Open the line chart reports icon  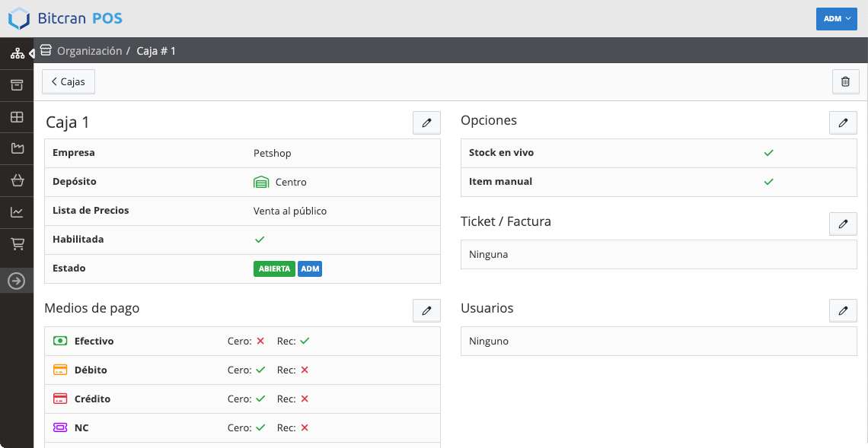[18, 212]
